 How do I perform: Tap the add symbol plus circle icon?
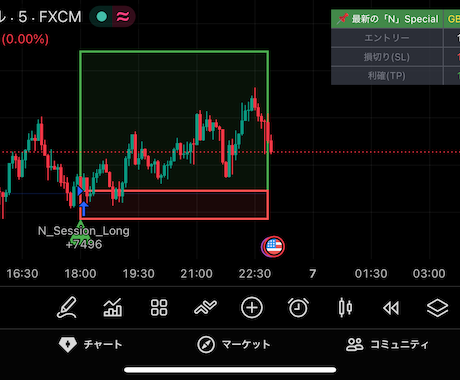click(252, 307)
